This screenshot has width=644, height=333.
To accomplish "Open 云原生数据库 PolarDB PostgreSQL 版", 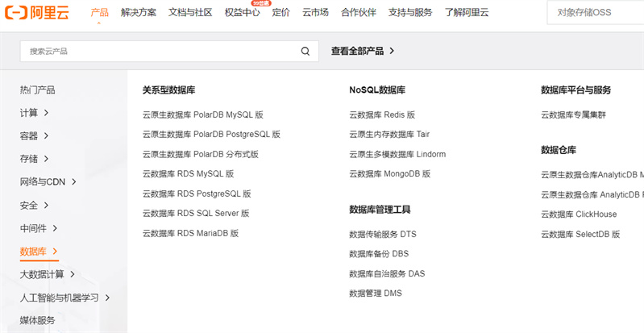I will point(211,135).
